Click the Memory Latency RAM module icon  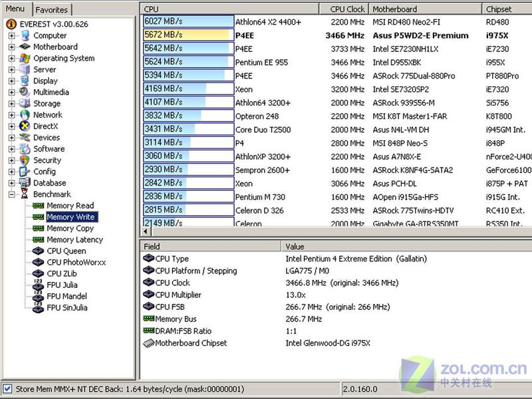pos(39,239)
